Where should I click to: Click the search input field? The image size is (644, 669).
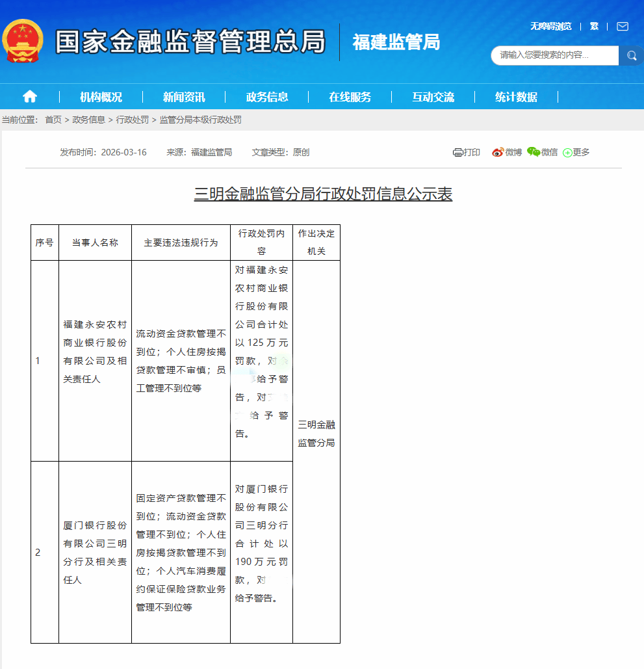tap(554, 56)
